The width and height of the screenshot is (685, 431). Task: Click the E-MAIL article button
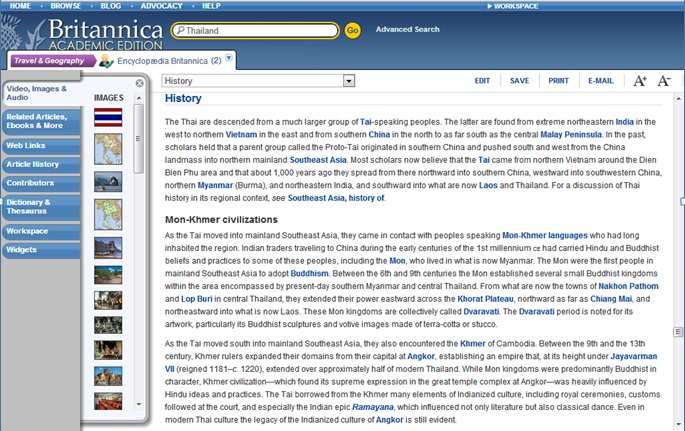[601, 81]
